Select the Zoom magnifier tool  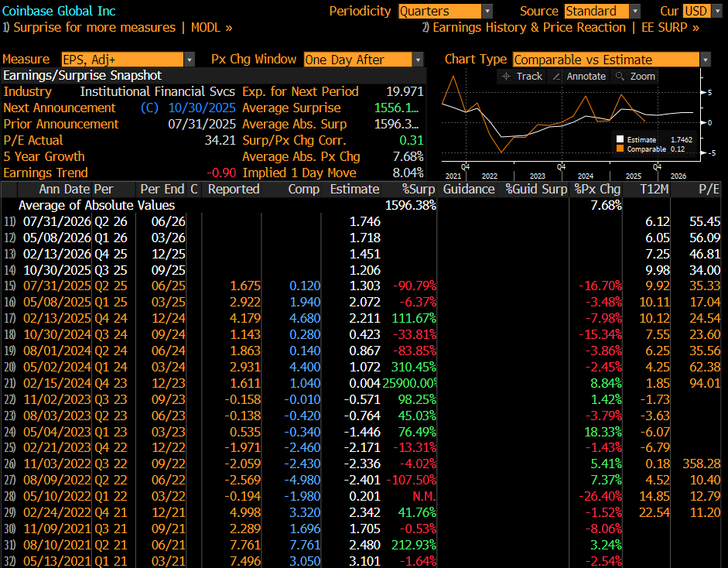635,76
